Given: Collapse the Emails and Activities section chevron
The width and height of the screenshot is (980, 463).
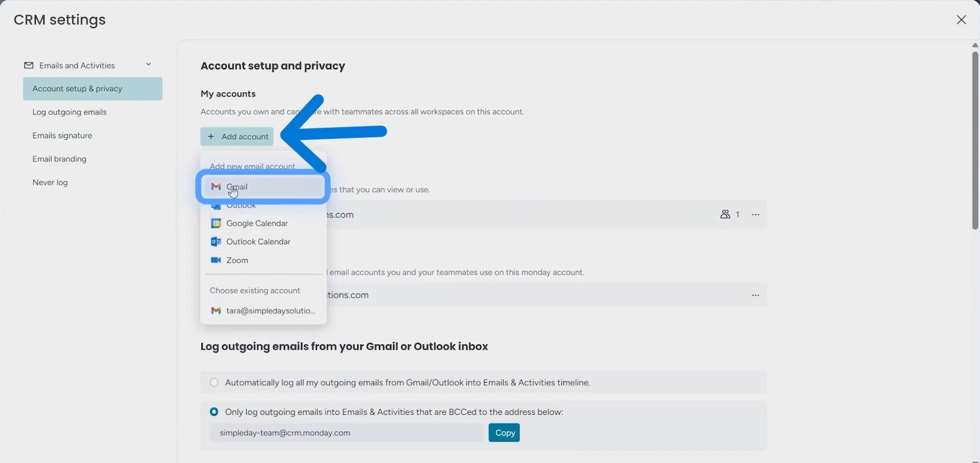Looking at the screenshot, I should (148, 65).
